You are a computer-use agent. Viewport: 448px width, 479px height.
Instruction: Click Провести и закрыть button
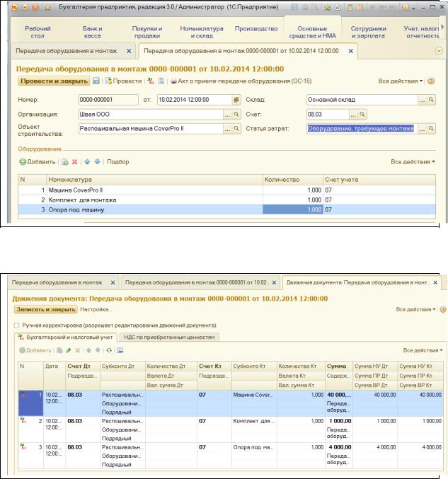(54, 81)
